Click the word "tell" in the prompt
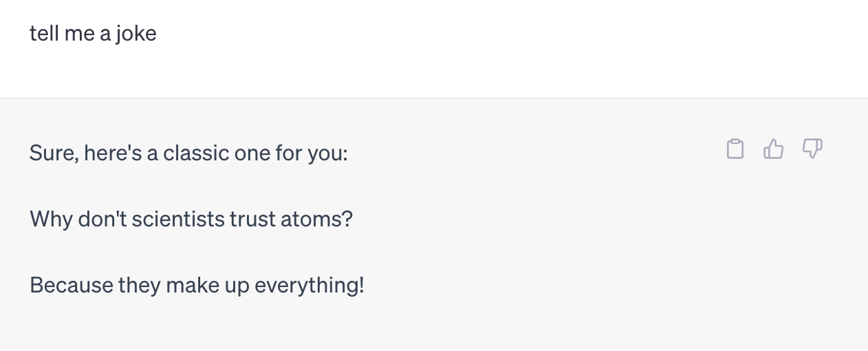 44,33
